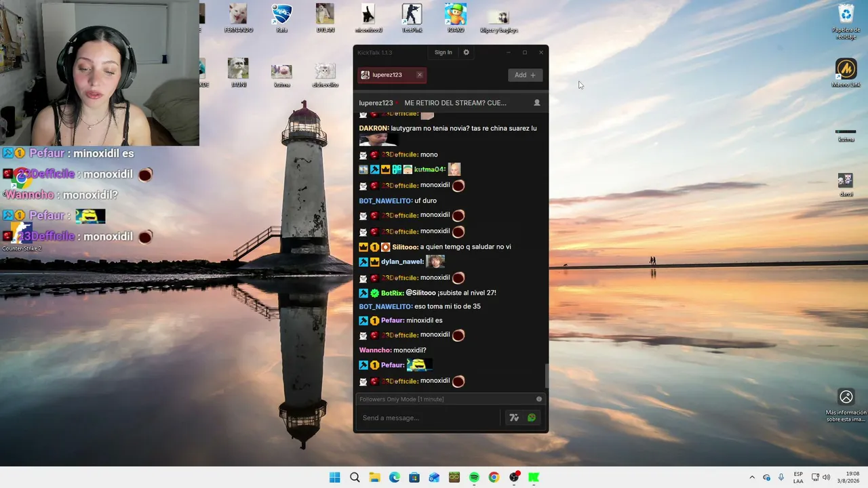Click the KickTalk chat scrollbar
Screen dimensions: 868x488
(x=546, y=375)
